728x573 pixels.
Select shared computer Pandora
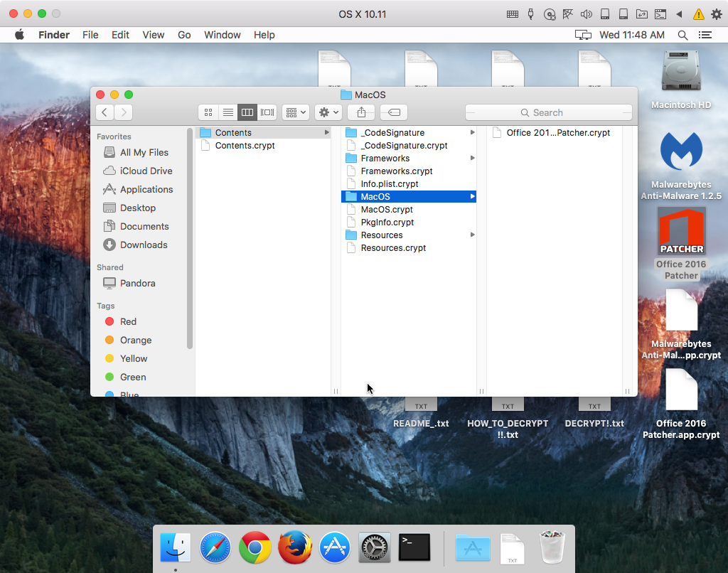pos(129,283)
